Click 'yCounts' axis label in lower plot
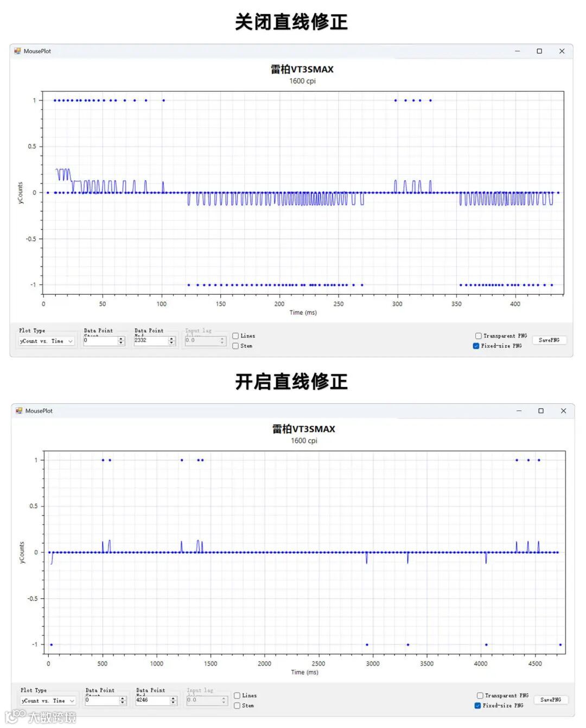The width and height of the screenshot is (586, 728). [22, 553]
